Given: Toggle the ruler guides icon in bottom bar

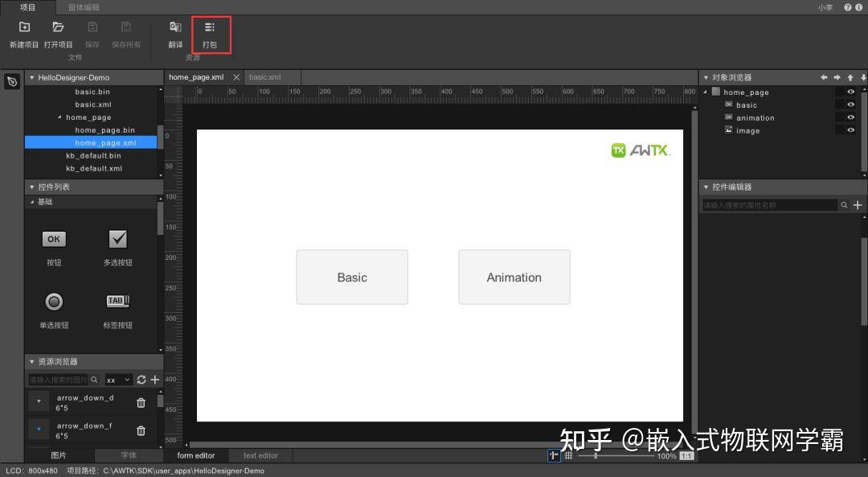Looking at the screenshot, I should [554, 455].
